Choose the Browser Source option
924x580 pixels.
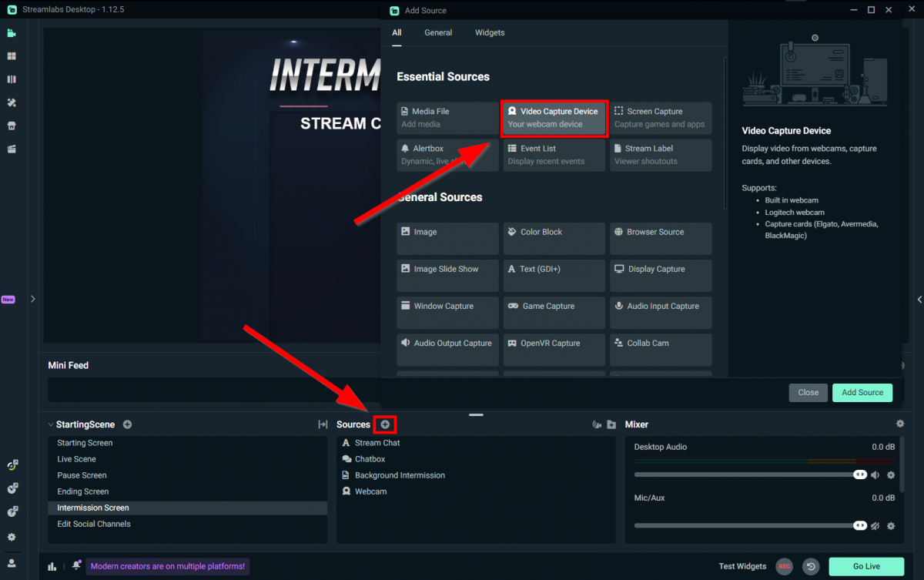tap(661, 239)
